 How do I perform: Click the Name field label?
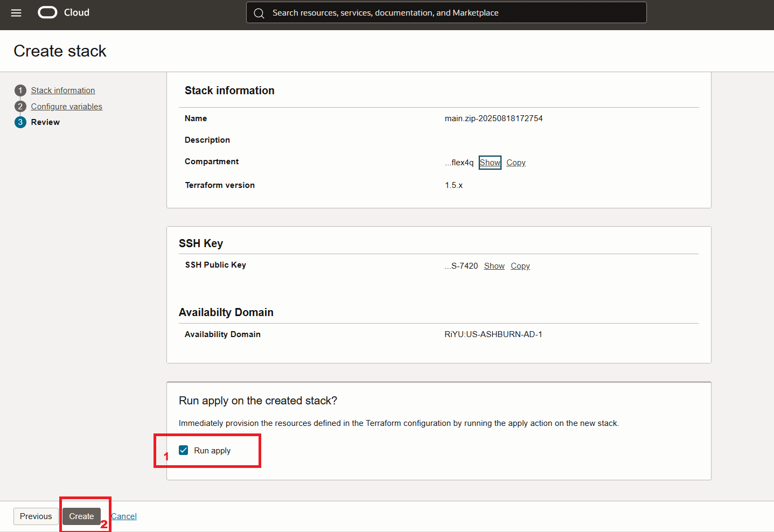click(x=196, y=118)
